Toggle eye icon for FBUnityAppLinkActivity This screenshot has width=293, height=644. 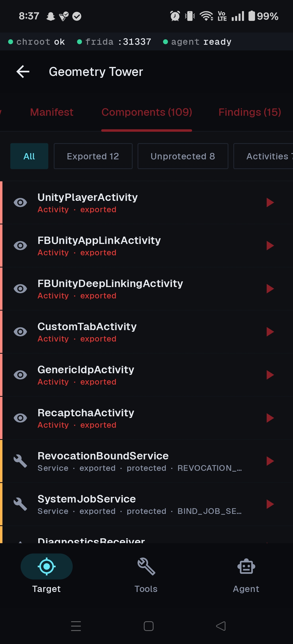click(20, 246)
